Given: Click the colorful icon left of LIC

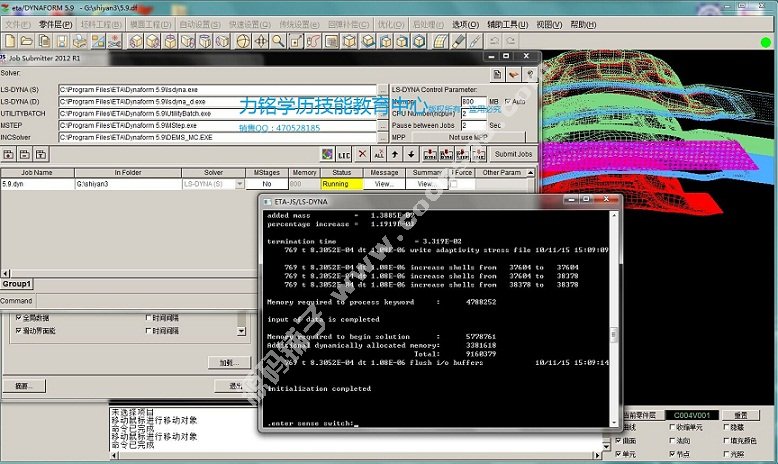Looking at the screenshot, I should 327,154.
